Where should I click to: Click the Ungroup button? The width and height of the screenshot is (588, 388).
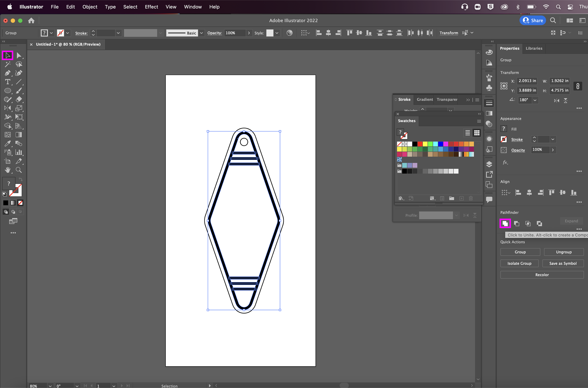563,252
